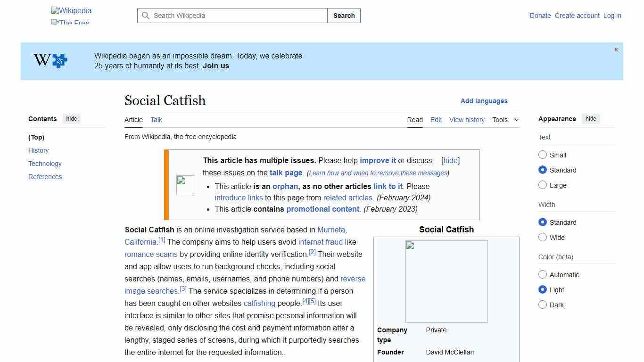Open the Social Catfish infobox image
The height and width of the screenshot is (362, 644).
coord(446,281)
